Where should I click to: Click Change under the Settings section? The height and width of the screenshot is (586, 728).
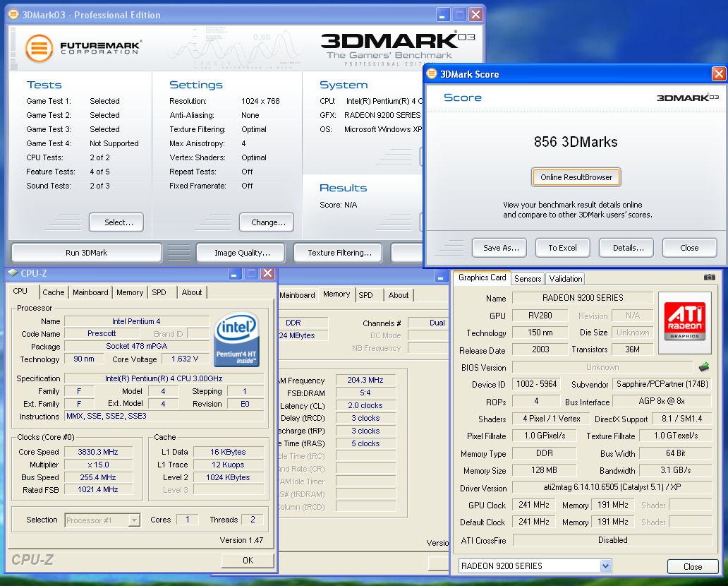(267, 222)
